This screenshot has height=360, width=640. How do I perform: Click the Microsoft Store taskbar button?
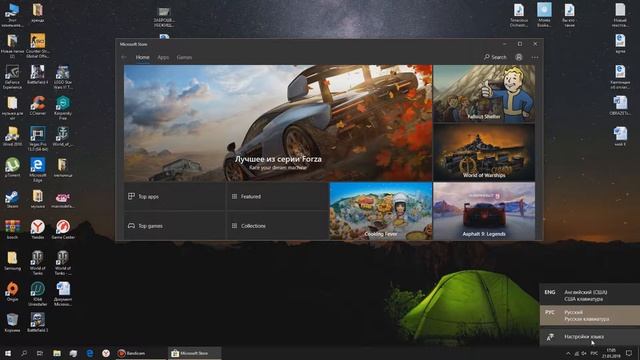[x=195, y=353]
